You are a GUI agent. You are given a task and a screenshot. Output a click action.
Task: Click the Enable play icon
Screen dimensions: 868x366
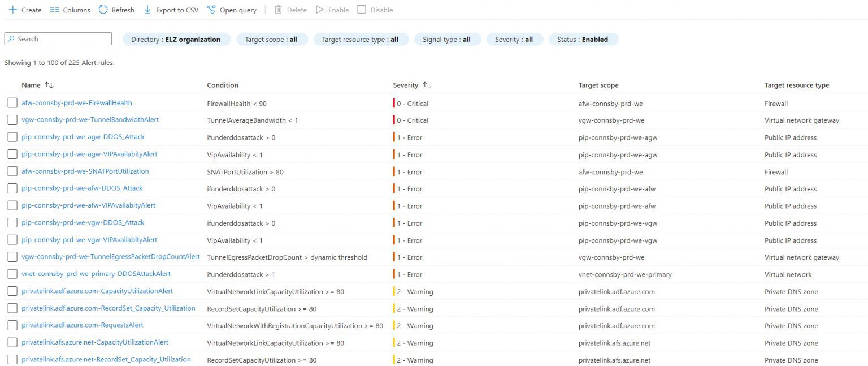tap(319, 10)
